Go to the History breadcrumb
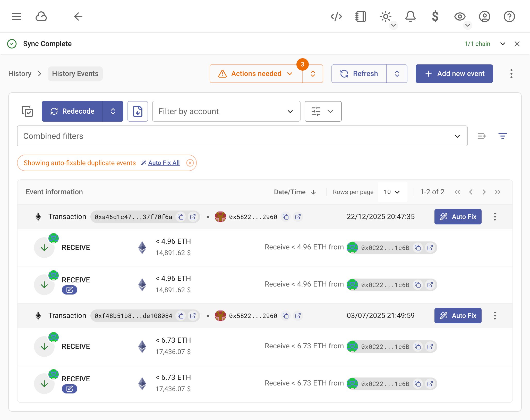 [x=20, y=74]
